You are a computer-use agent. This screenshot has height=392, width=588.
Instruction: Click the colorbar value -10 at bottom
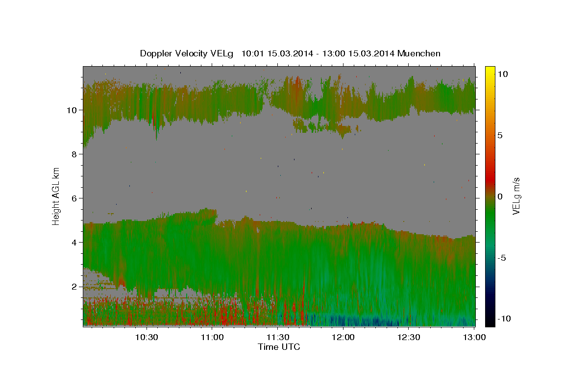(504, 318)
